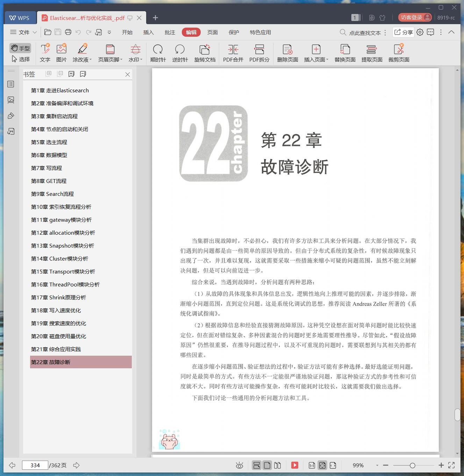The image size is (464, 476).
Task: Go to bookmark 第21章 综合应用实践
Action: (x=56, y=349)
